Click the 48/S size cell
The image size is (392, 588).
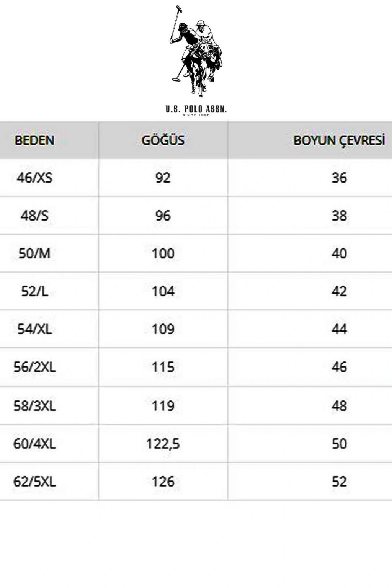(x=34, y=216)
